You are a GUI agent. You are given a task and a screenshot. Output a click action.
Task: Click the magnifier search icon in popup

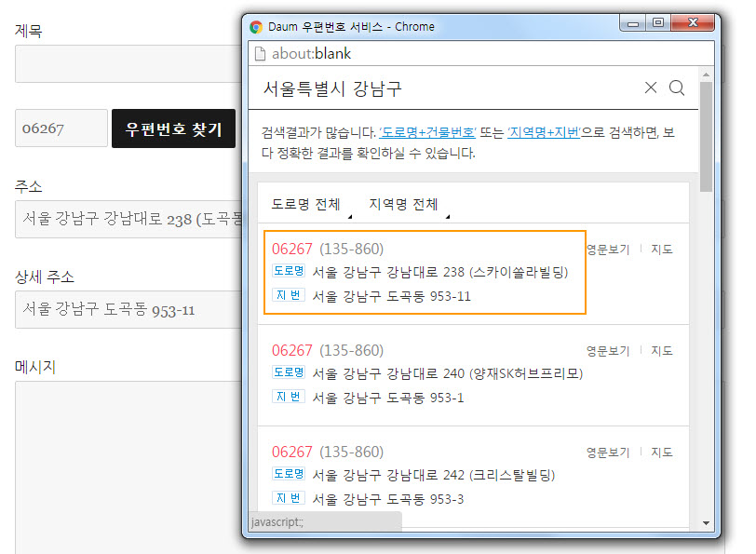pos(677,88)
